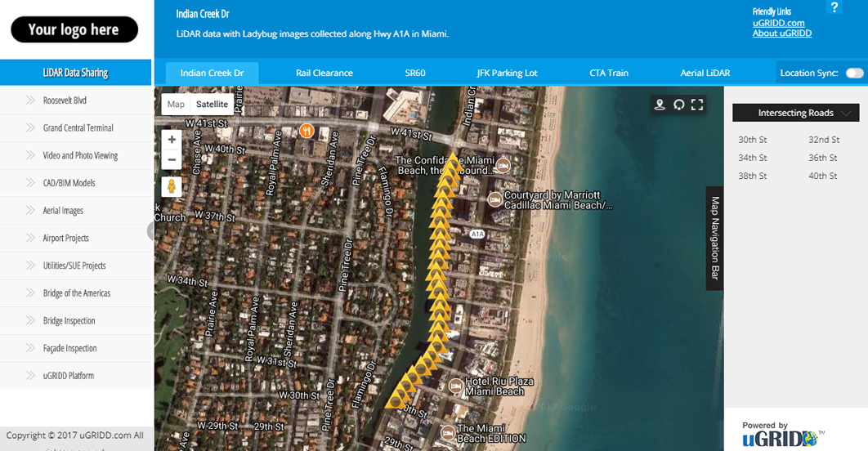Click the restaurant marker on W 41st St
The image size is (868, 451).
point(307,130)
